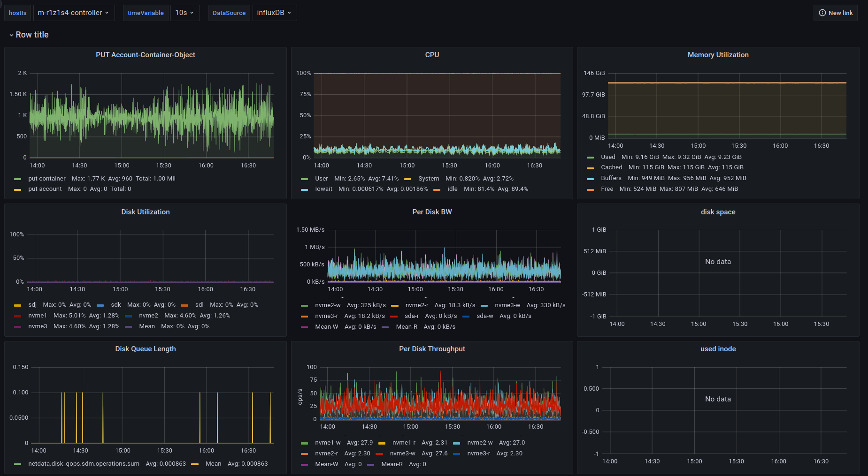This screenshot has width=868, height=476.
Task: Open the hostIs m-r1z1s4-controller dropdown
Action: 73,13
